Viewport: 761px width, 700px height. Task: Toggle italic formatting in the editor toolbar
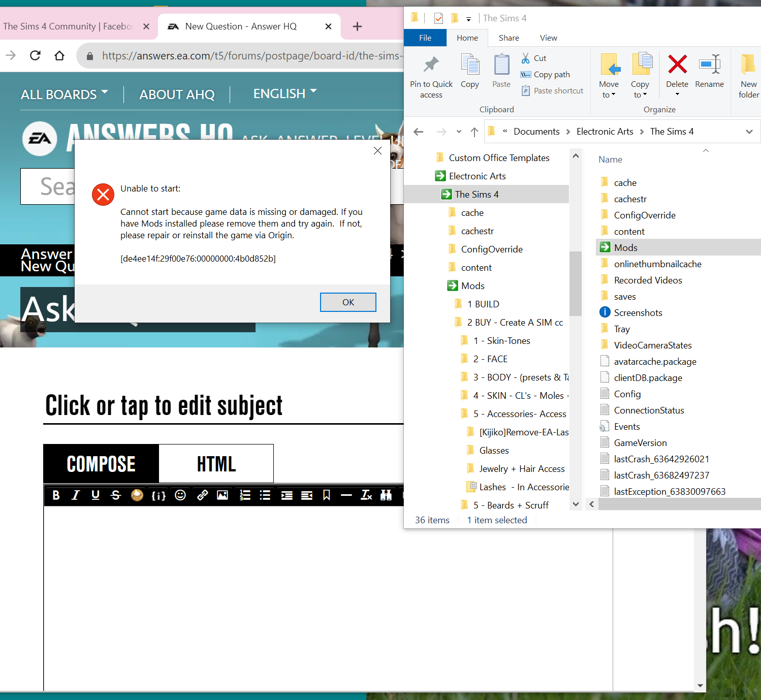pos(76,495)
